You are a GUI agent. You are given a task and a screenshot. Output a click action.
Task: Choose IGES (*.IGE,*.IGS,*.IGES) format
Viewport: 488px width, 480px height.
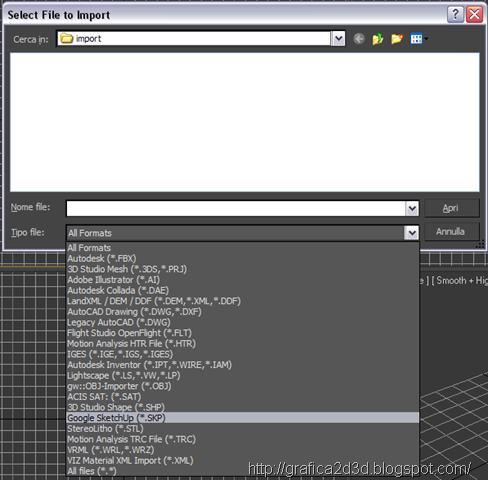[242, 354]
